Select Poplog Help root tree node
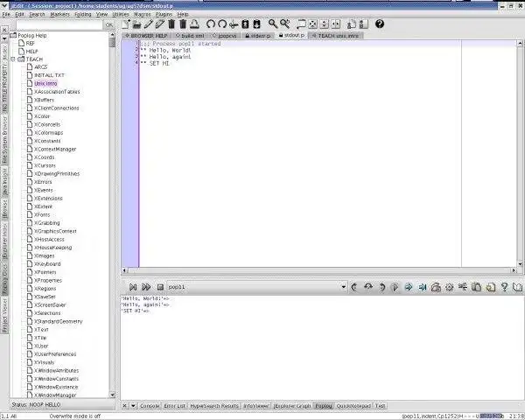 pos(32,35)
